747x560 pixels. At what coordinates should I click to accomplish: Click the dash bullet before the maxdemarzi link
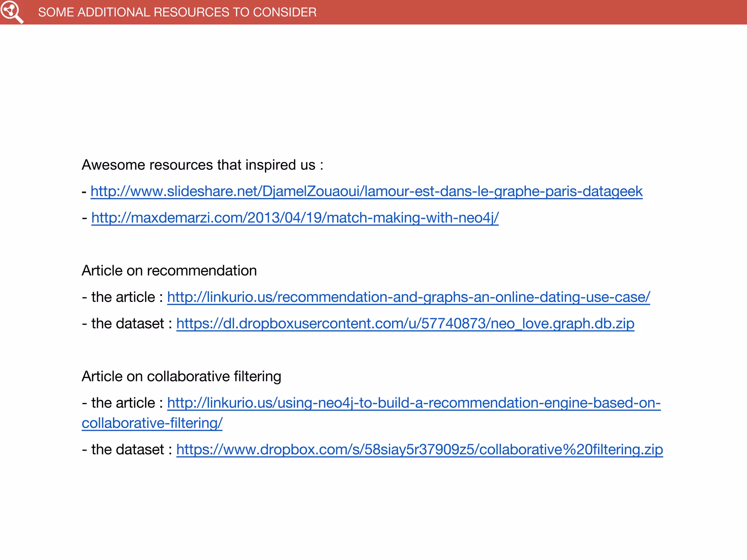click(x=85, y=218)
